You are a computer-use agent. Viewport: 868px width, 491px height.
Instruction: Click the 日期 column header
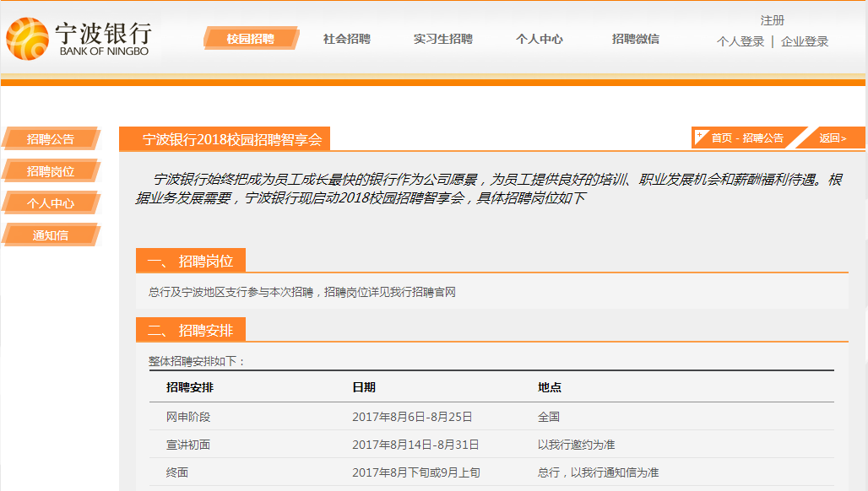point(364,387)
